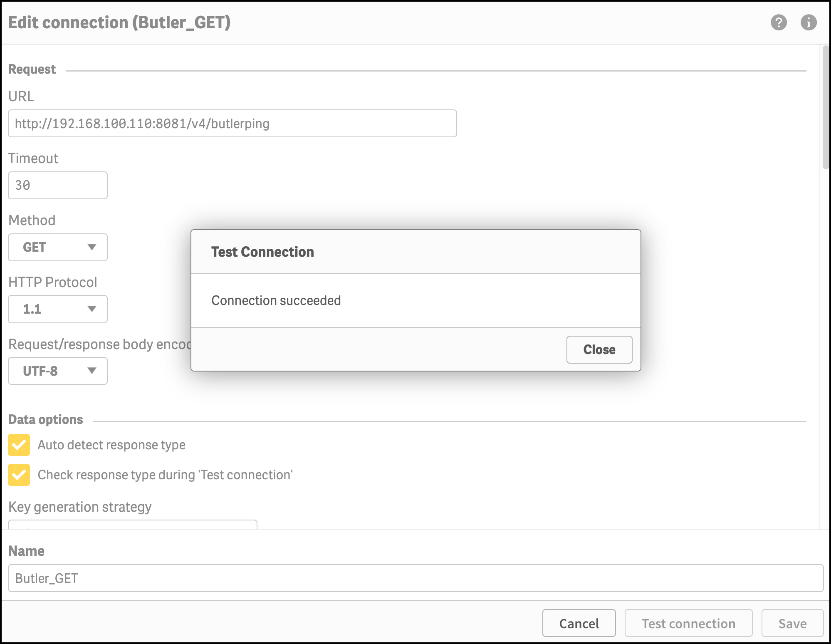Image resolution: width=831 pixels, height=644 pixels.
Task: Click into the URL input field
Action: coord(232,124)
